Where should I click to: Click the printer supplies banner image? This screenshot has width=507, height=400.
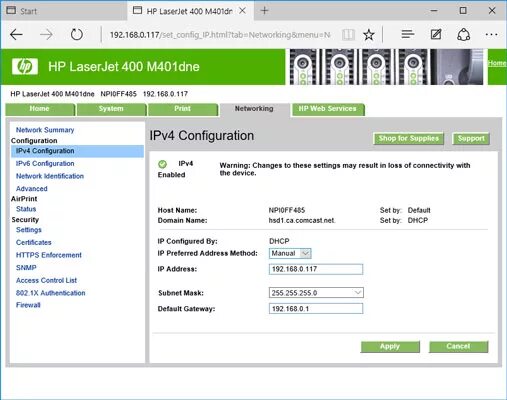(386, 67)
